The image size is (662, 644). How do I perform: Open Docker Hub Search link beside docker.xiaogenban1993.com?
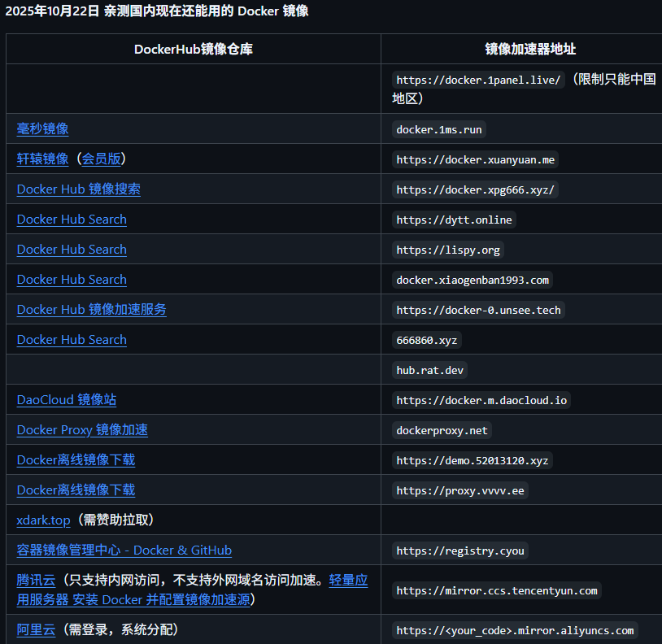72,280
